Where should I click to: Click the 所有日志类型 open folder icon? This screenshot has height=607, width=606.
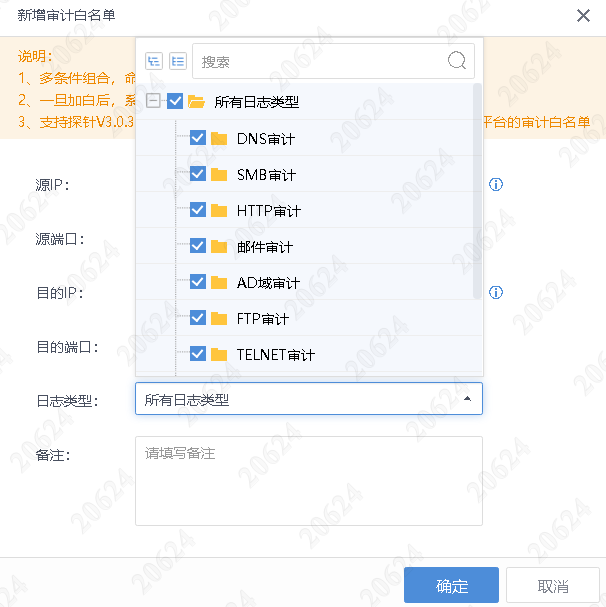pyautogui.click(x=197, y=102)
